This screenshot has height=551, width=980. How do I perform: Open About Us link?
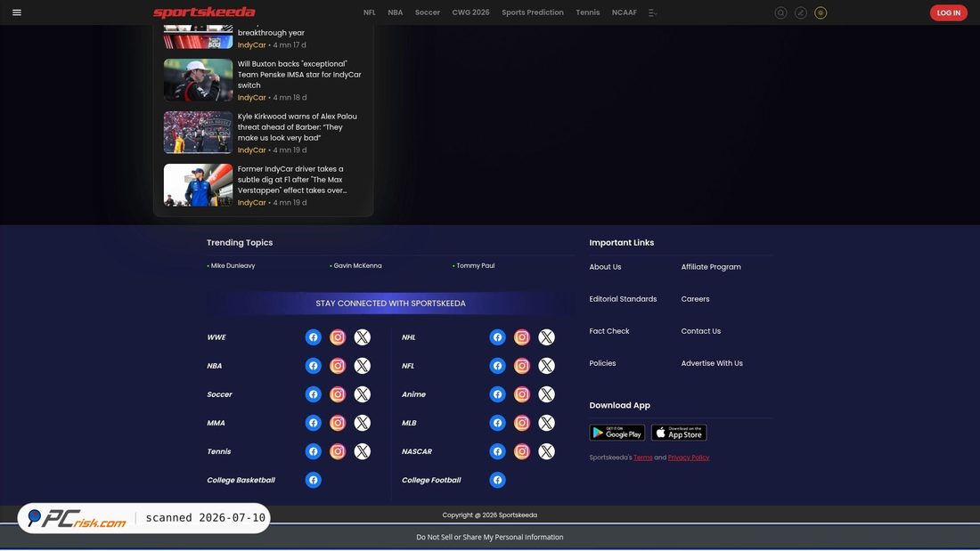[x=605, y=267]
